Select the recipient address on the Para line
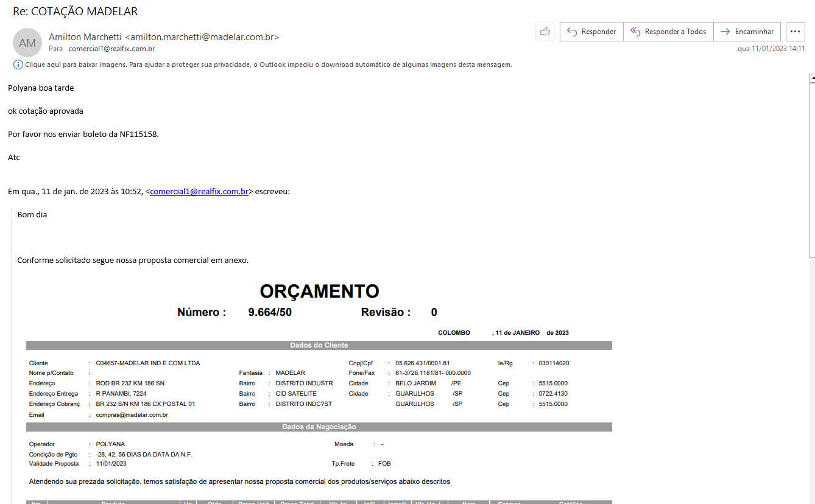The image size is (815, 504). click(x=111, y=49)
